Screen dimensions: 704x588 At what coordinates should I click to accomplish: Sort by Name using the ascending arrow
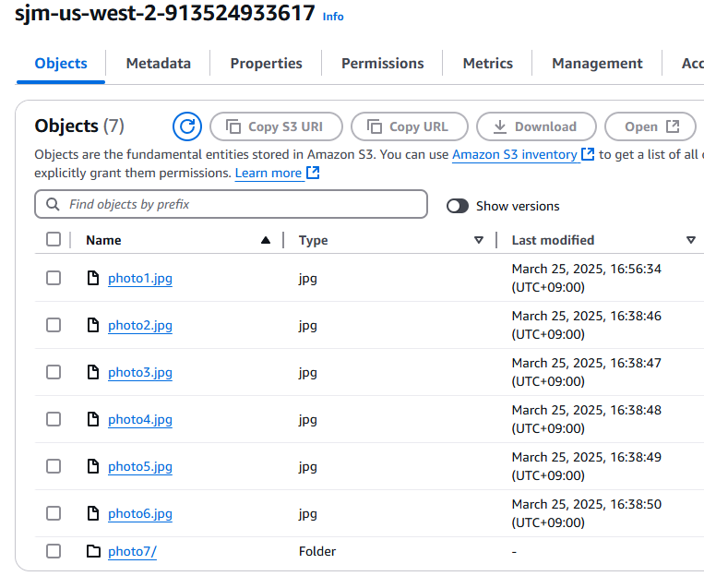point(266,240)
